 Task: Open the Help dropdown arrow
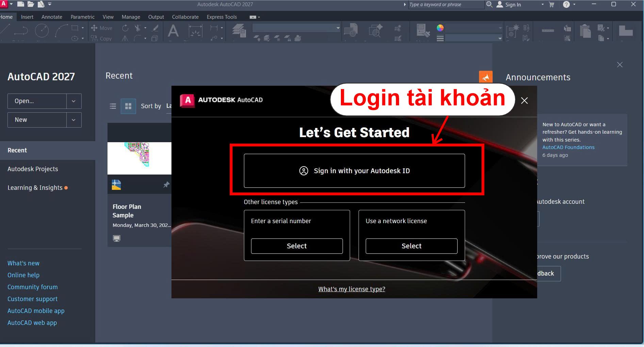coord(574,4)
